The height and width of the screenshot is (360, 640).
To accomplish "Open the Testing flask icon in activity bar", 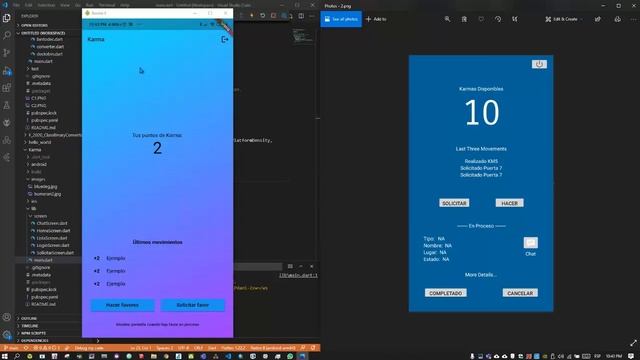I will pos(7,105).
